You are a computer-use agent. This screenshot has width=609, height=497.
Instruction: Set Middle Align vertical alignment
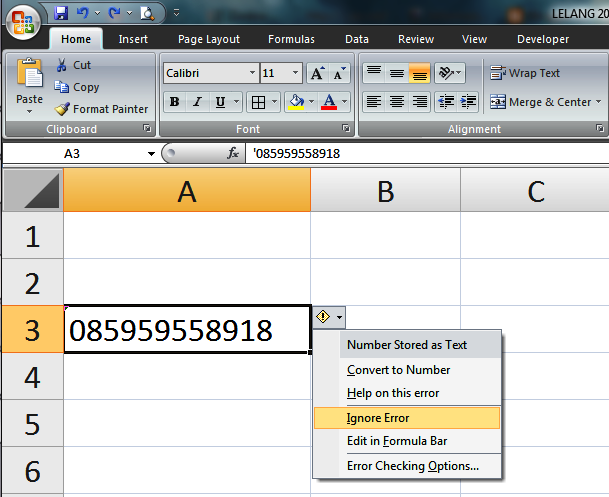(397, 73)
